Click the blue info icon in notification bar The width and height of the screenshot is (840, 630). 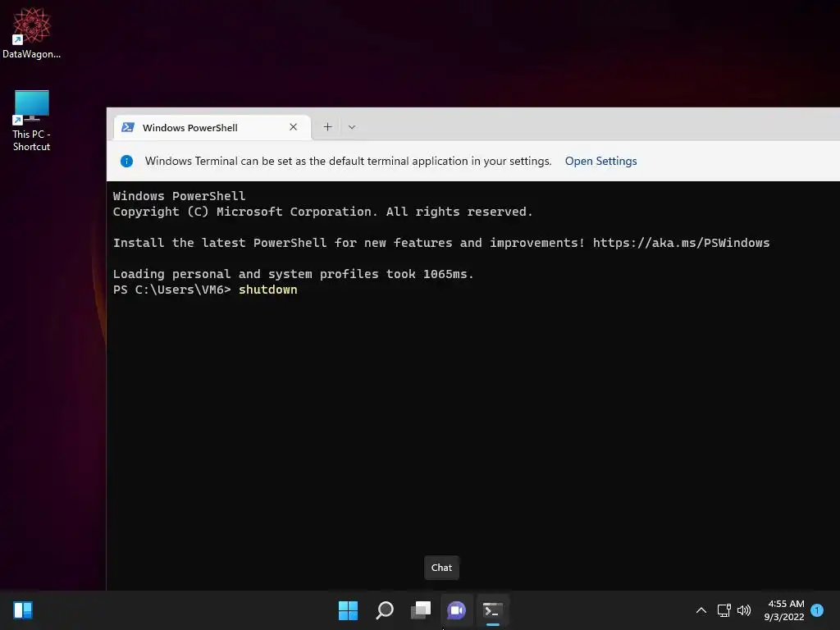pos(126,161)
